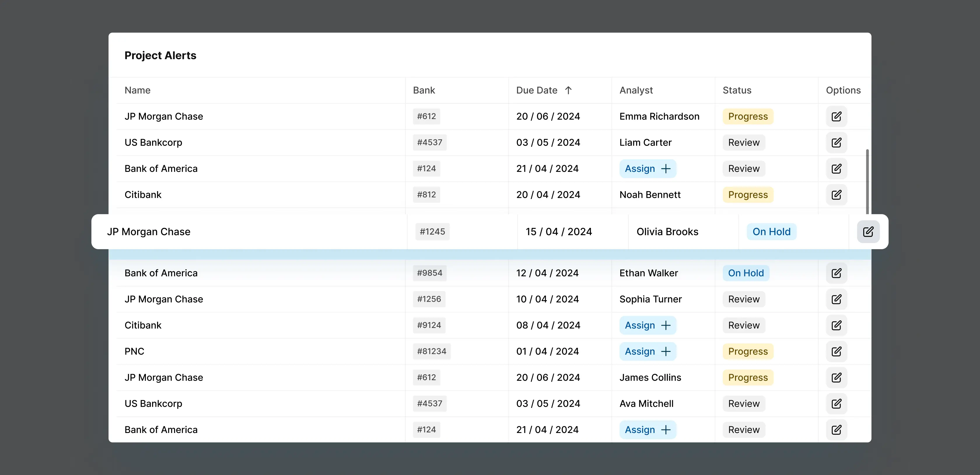This screenshot has width=980, height=475.
Task: Select analyst name Olivia Brooks
Action: click(667, 232)
